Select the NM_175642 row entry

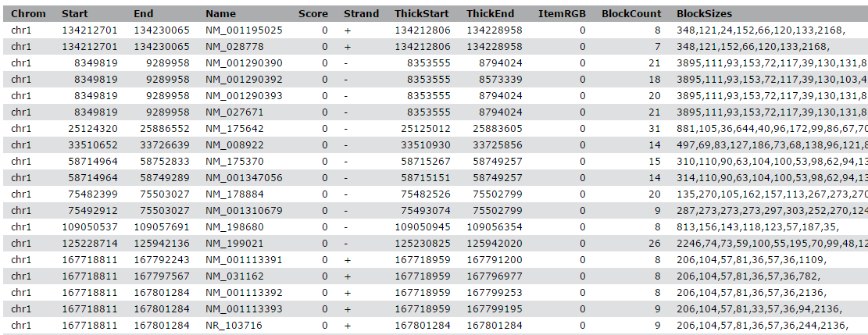tap(234, 129)
